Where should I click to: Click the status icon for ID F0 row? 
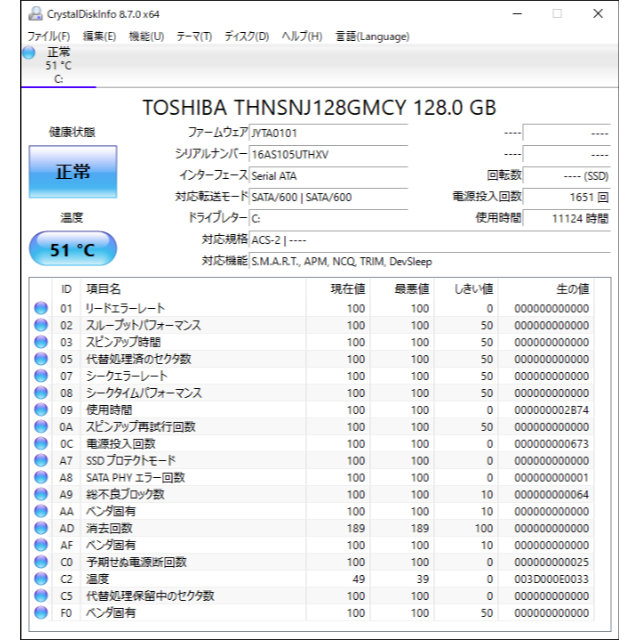tap(41, 613)
